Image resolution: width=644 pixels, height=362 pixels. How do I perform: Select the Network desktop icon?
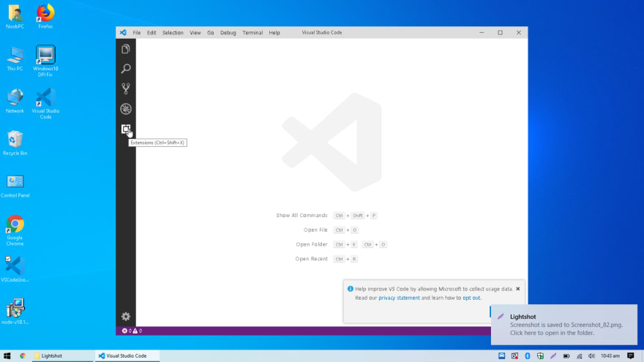click(15, 102)
